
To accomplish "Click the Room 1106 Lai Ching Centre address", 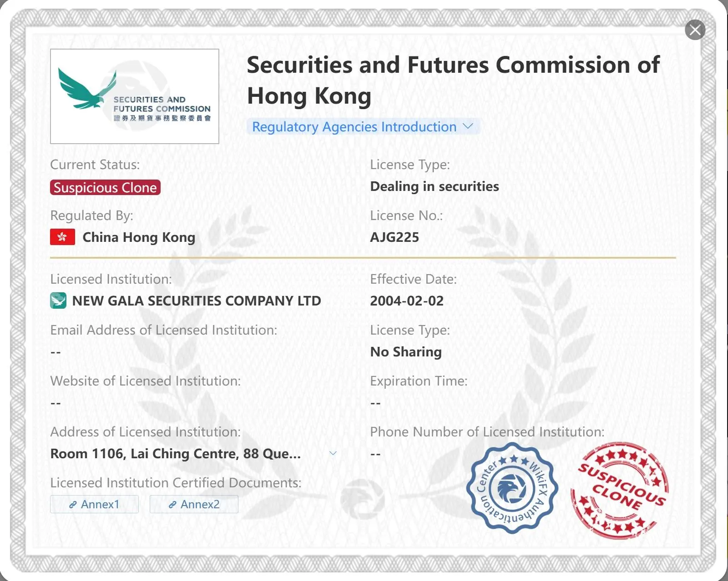I will click(176, 453).
